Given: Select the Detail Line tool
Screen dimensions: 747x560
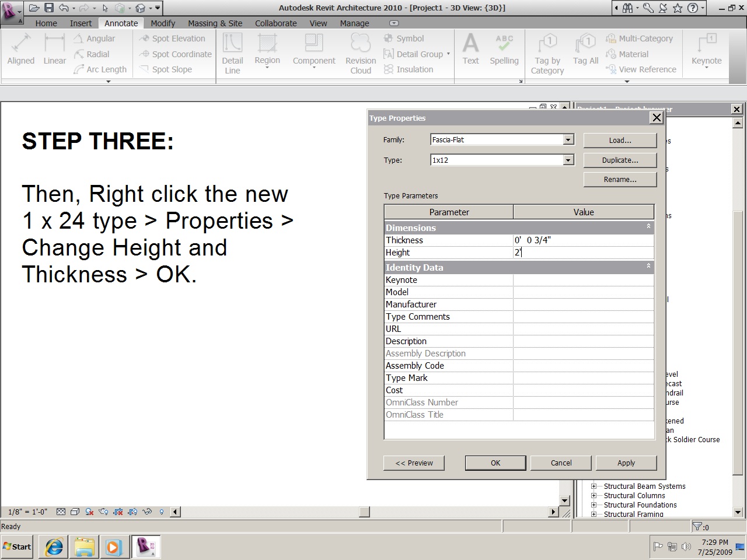Looking at the screenshot, I should tap(232, 54).
